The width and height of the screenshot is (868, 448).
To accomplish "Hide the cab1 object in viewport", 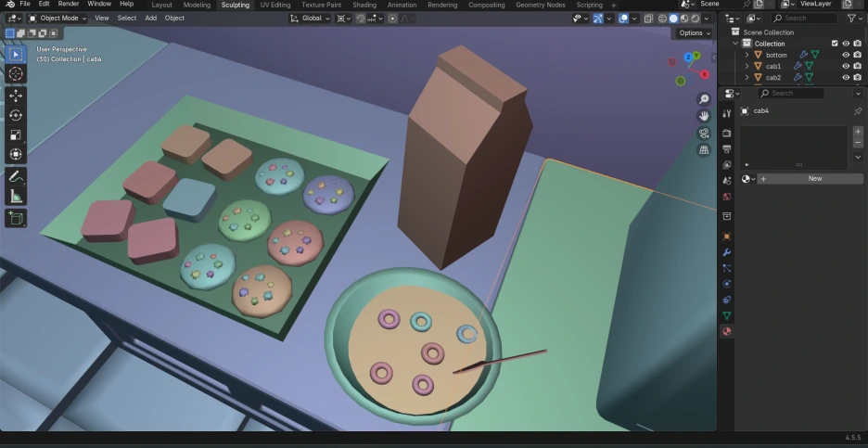I will coord(846,66).
